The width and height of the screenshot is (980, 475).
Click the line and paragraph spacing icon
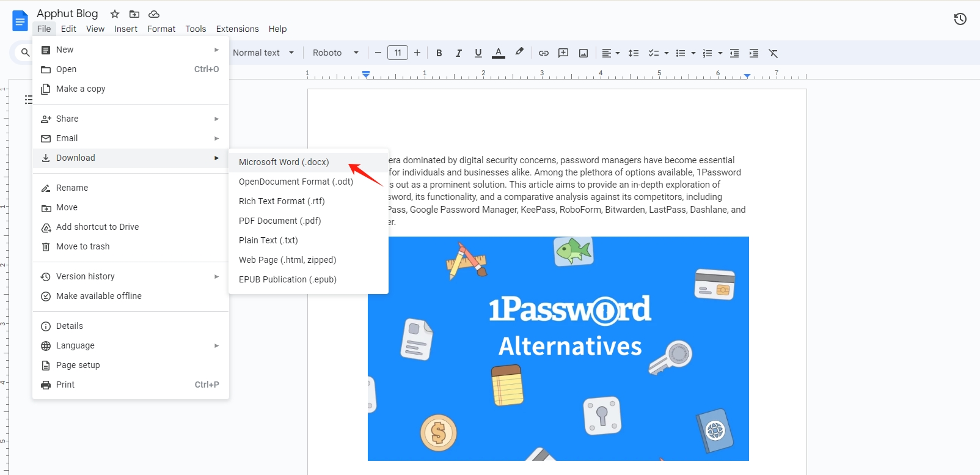(634, 53)
